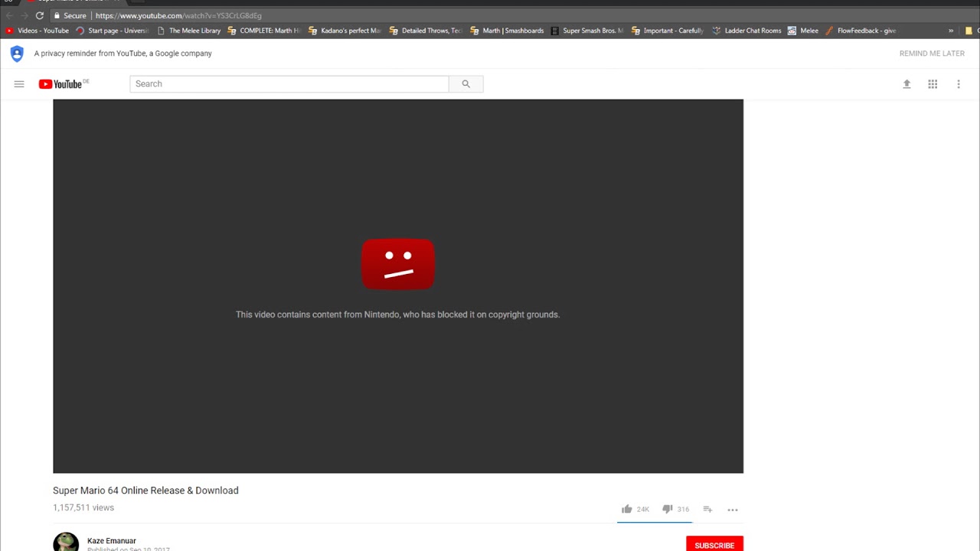Open the more actions ellipsis under video
The height and width of the screenshot is (551, 980).
click(733, 510)
